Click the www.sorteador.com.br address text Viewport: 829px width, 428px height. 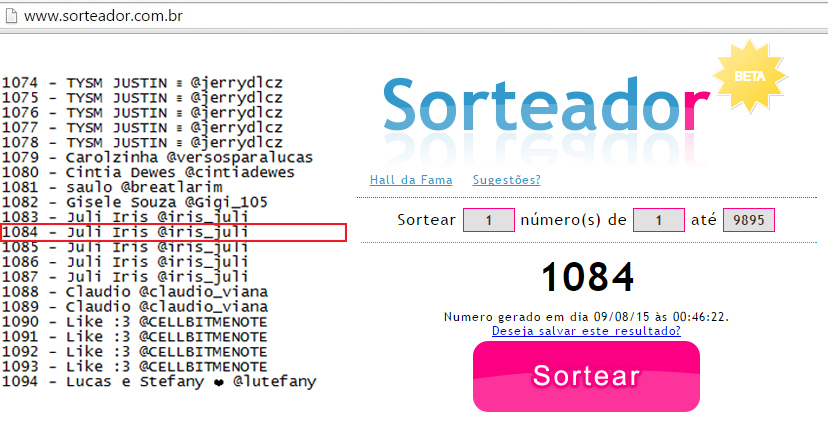click(104, 16)
